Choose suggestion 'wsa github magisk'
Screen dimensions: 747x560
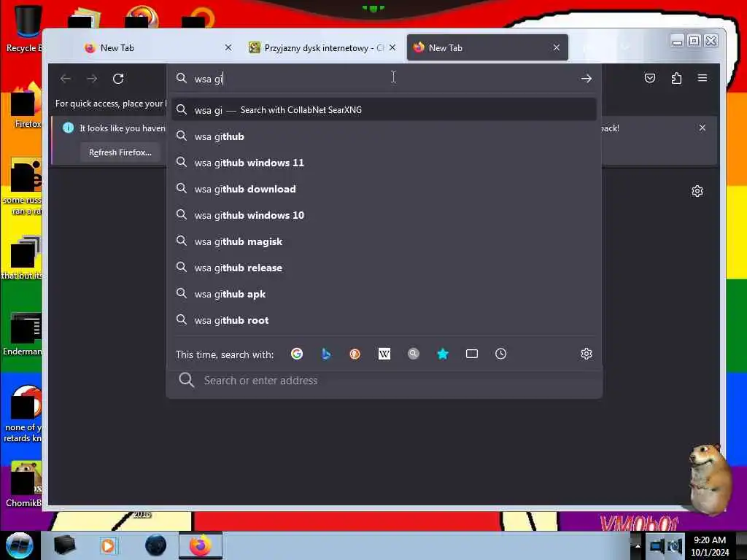(384, 241)
